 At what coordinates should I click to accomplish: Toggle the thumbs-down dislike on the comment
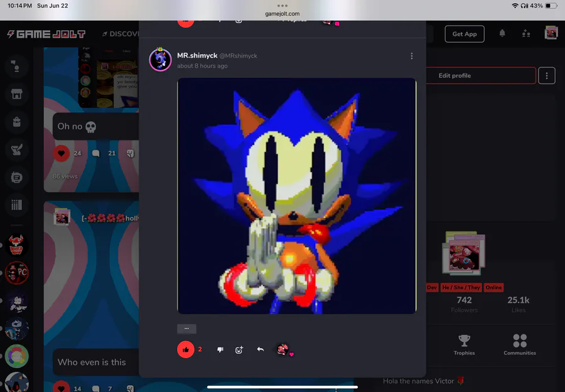[x=220, y=349]
